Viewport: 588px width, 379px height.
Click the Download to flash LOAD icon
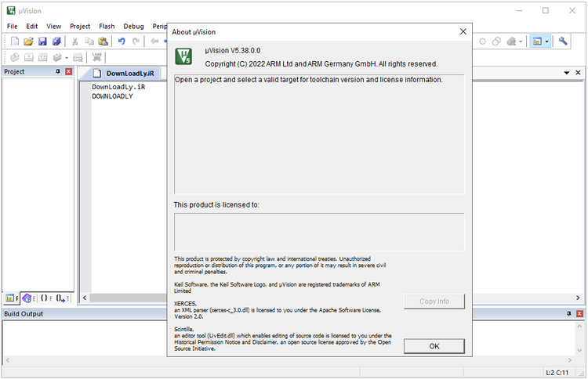(97, 57)
